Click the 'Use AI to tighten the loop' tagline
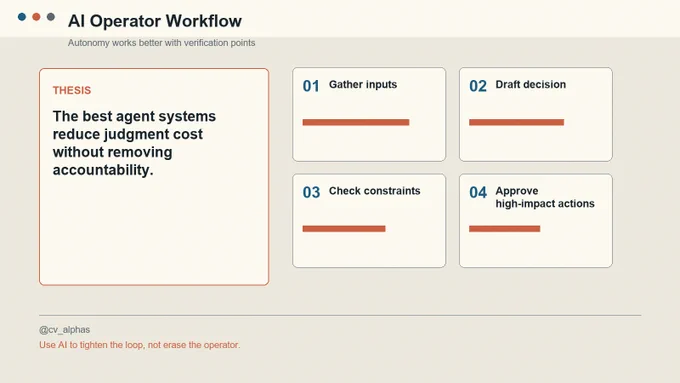 (140, 345)
